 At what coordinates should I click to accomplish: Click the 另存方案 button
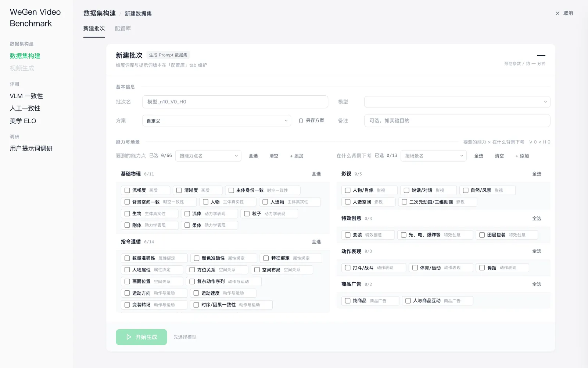tap(311, 121)
